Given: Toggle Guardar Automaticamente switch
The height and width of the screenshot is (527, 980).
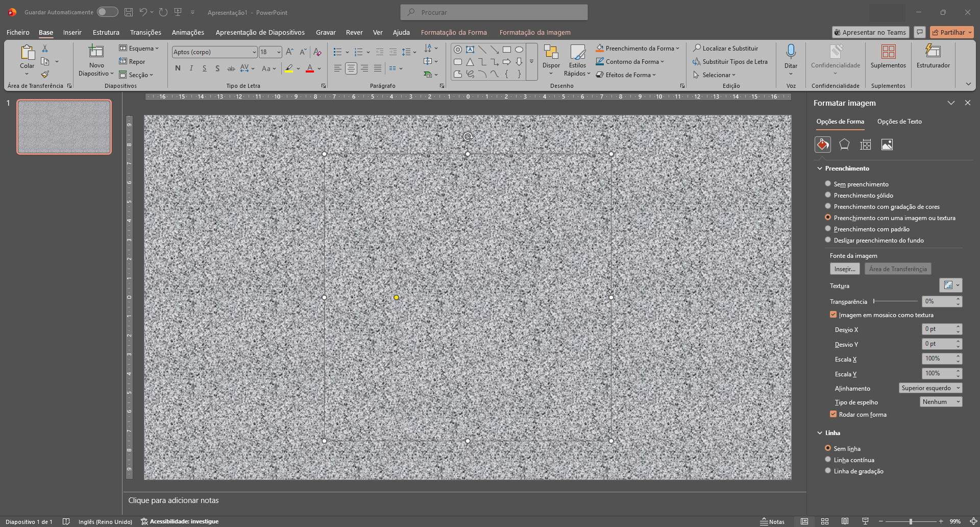Looking at the screenshot, I should tap(108, 12).
